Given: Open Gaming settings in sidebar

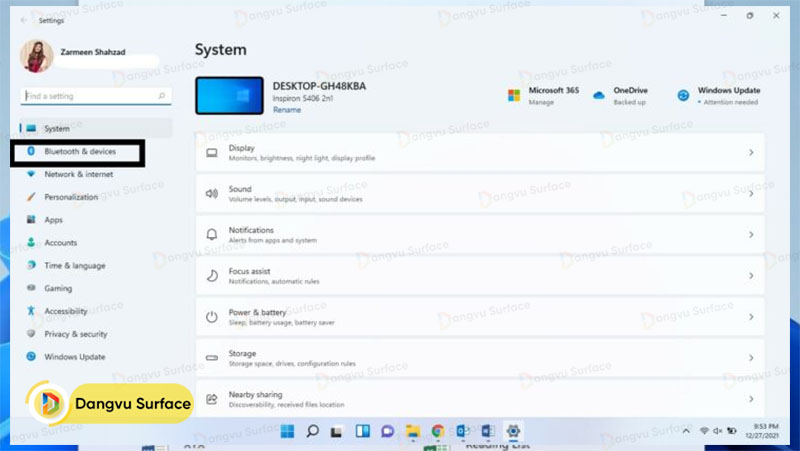Looking at the screenshot, I should pos(58,288).
